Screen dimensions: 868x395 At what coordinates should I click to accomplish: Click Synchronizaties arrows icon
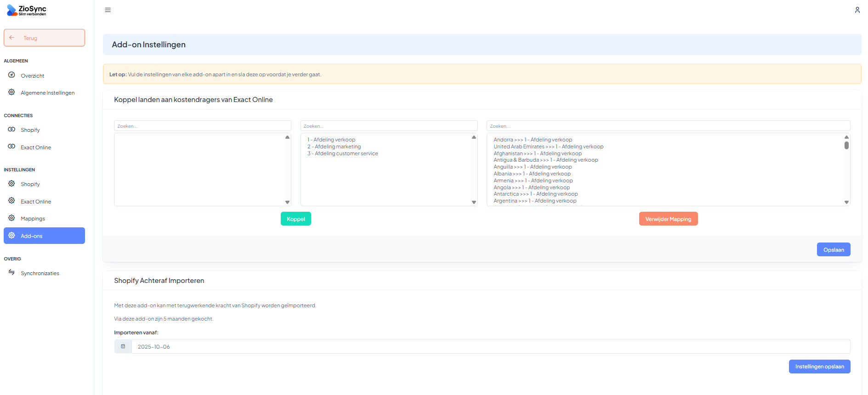coord(11,273)
